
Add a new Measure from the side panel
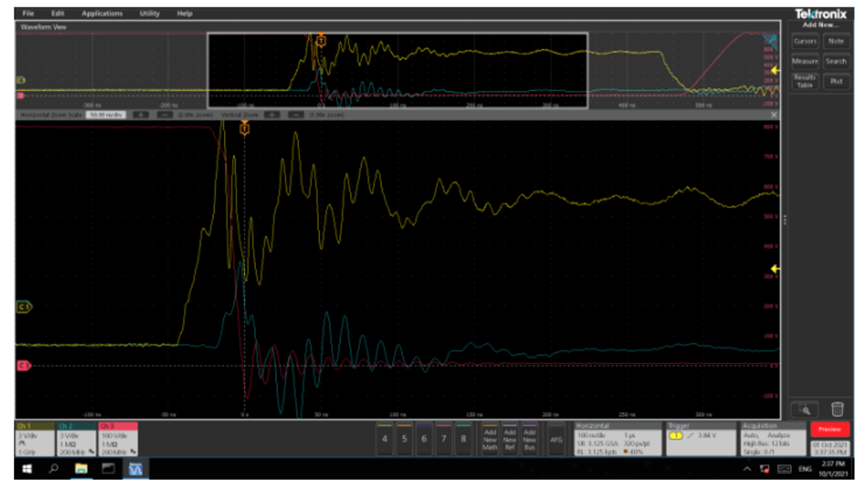click(805, 61)
